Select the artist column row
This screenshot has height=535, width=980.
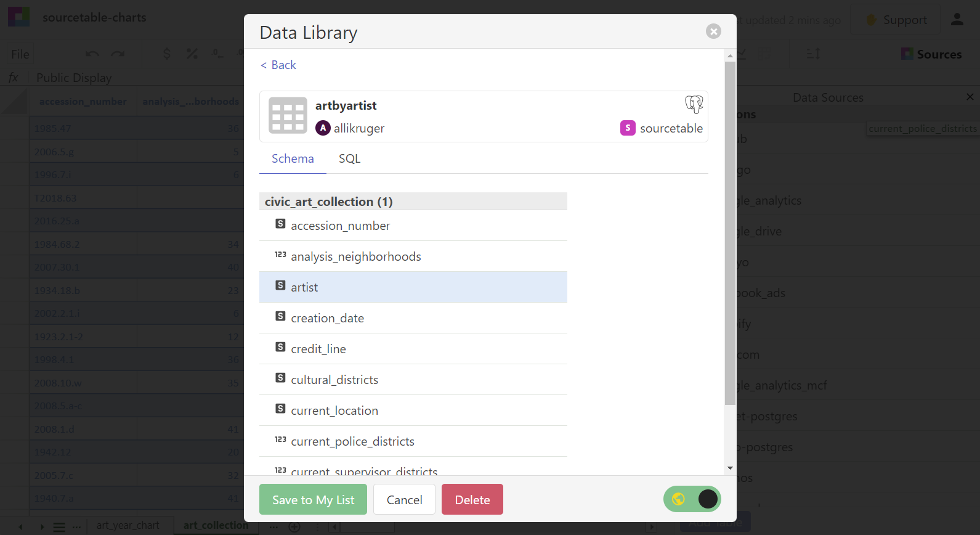pos(413,287)
